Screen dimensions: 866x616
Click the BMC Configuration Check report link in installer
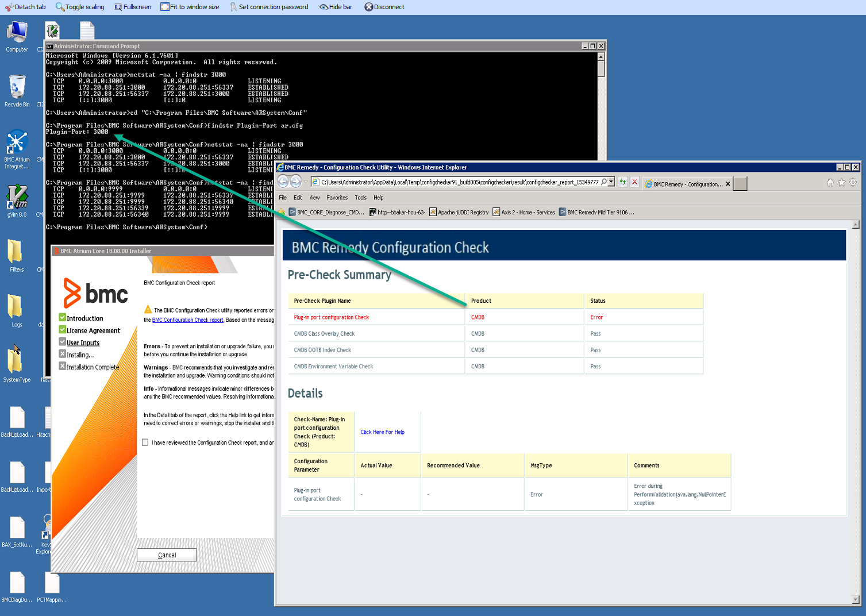point(188,320)
